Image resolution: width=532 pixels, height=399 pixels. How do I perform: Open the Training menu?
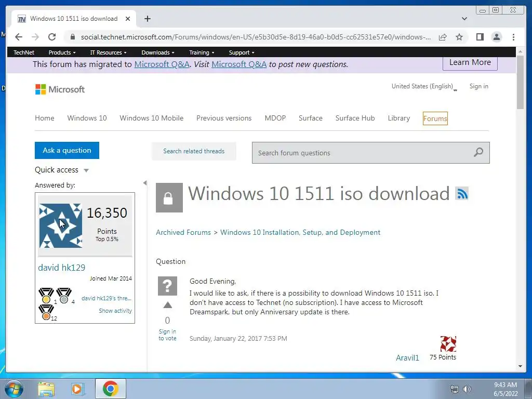pos(202,52)
